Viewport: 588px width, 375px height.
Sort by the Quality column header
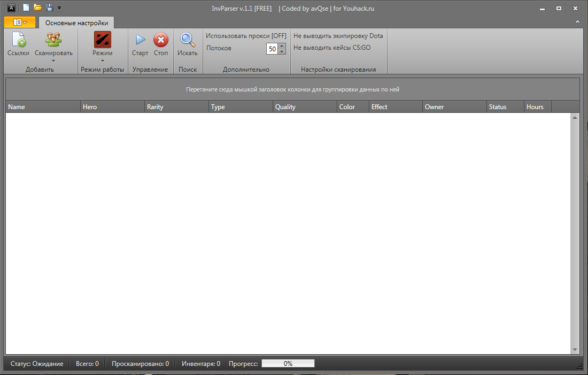tap(305, 106)
